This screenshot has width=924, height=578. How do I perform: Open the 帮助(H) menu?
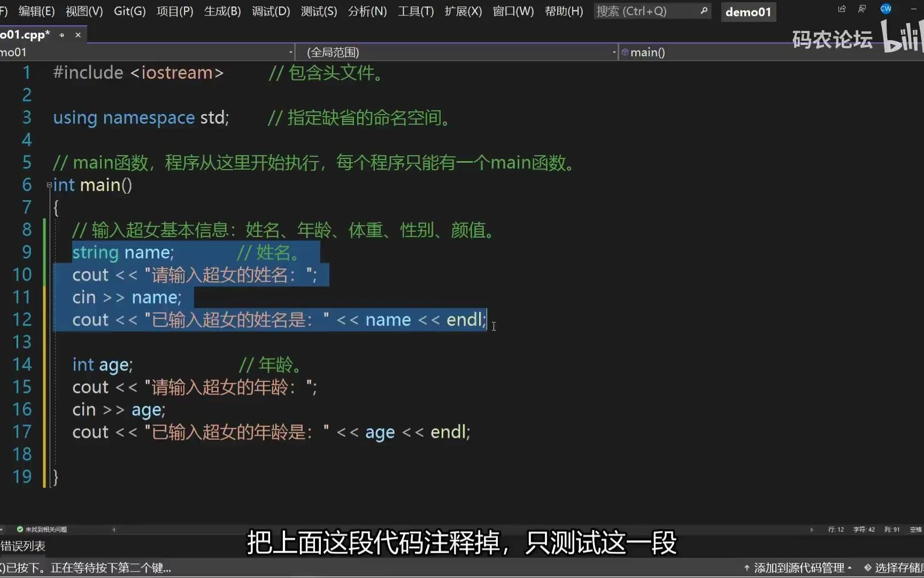coord(564,11)
